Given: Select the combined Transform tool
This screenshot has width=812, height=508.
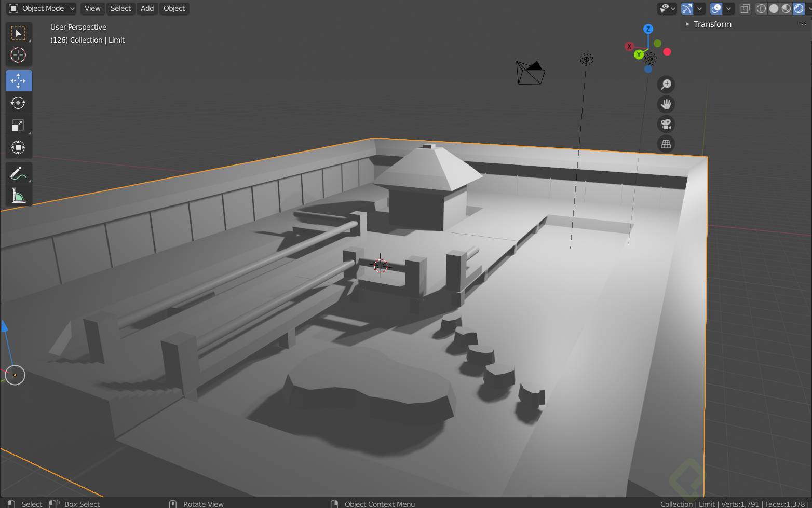Looking at the screenshot, I should [x=18, y=147].
